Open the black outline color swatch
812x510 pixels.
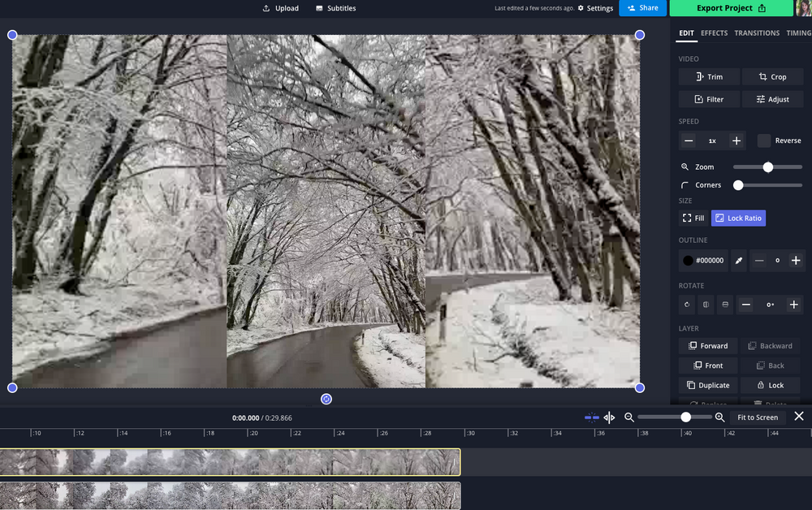(689, 260)
